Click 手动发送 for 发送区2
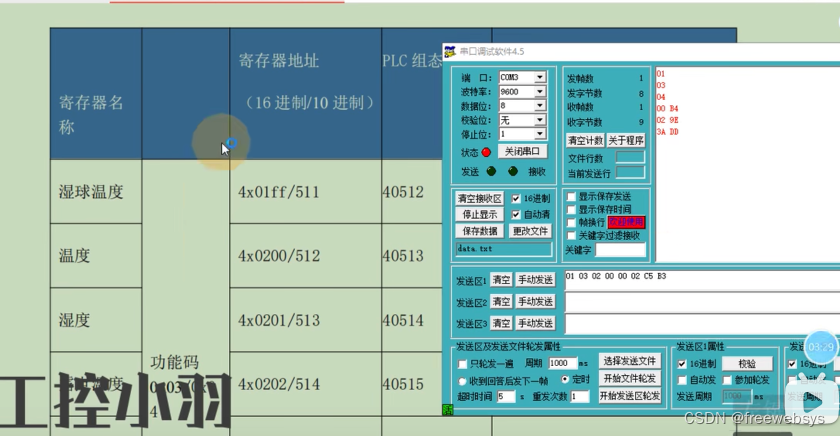Screen dimensions: 840x436 pyautogui.click(x=535, y=302)
